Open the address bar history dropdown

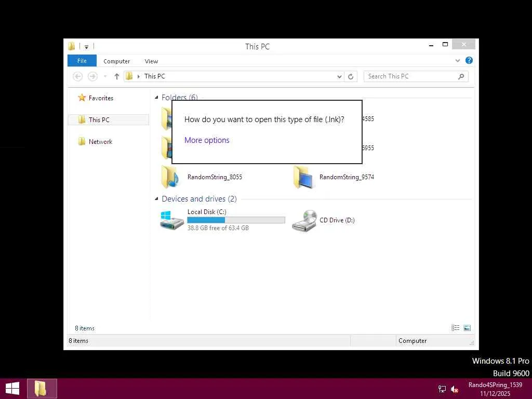pos(339,77)
